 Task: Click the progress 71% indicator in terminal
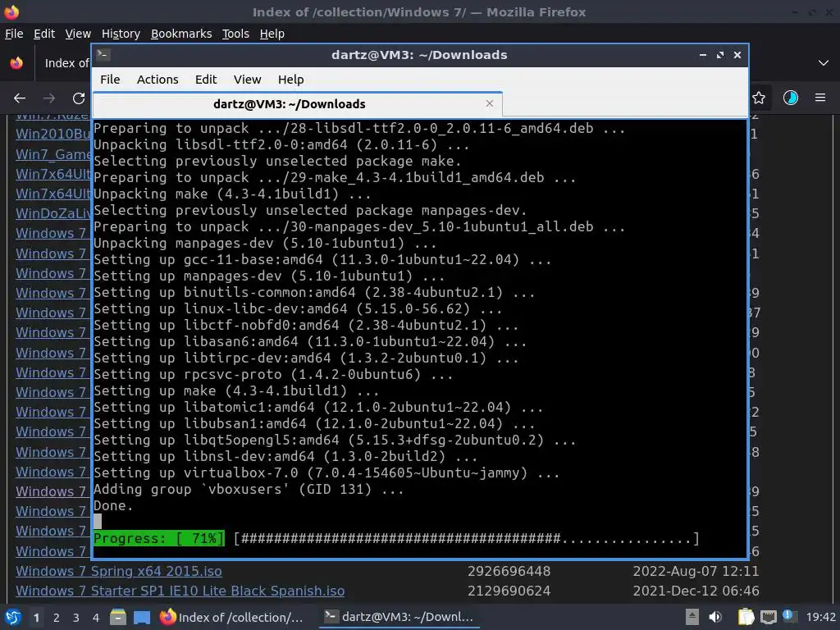click(x=159, y=538)
